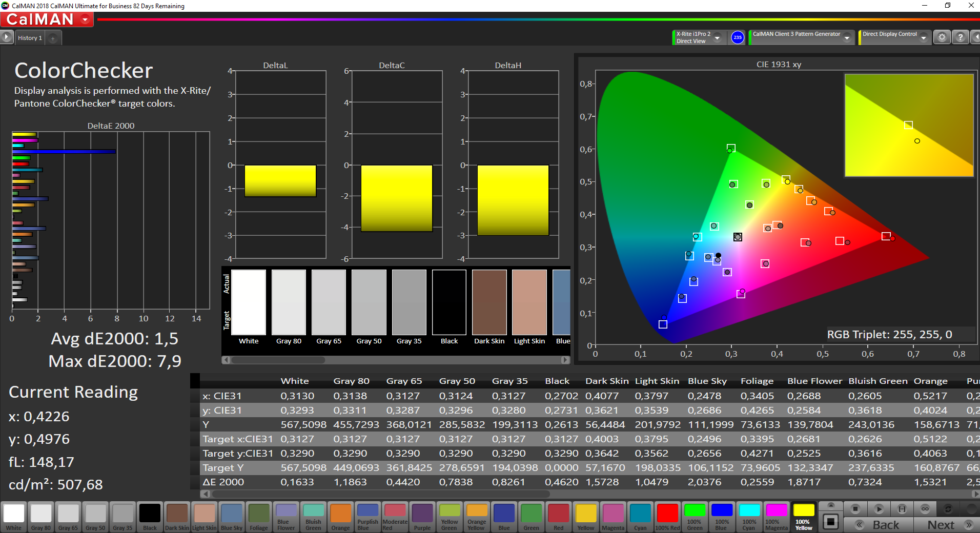Open the help question mark icon

click(x=960, y=37)
